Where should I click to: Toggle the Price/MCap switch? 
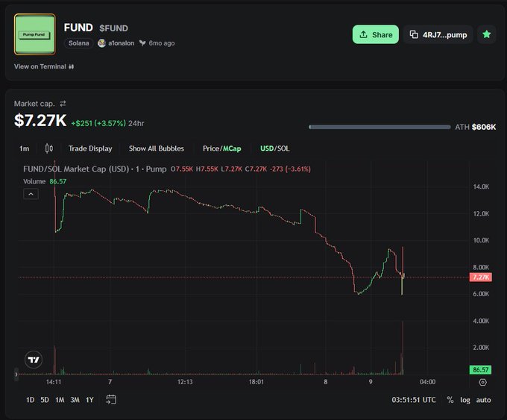coord(222,148)
